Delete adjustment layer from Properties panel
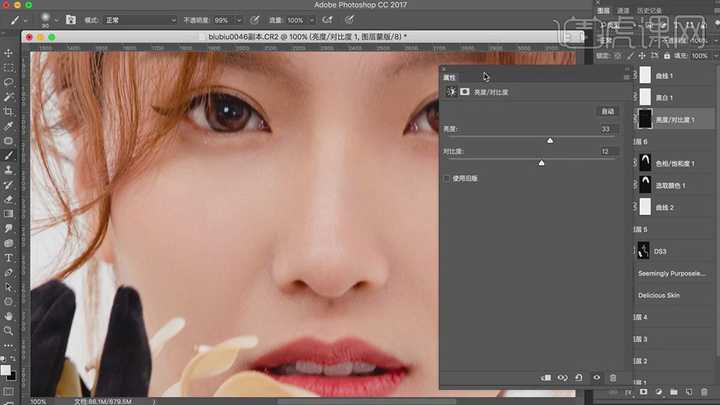 coord(613,377)
